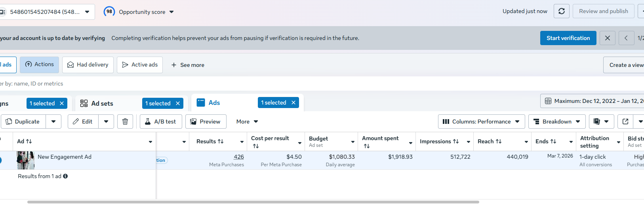Select the Active ads view tab

tap(140, 65)
